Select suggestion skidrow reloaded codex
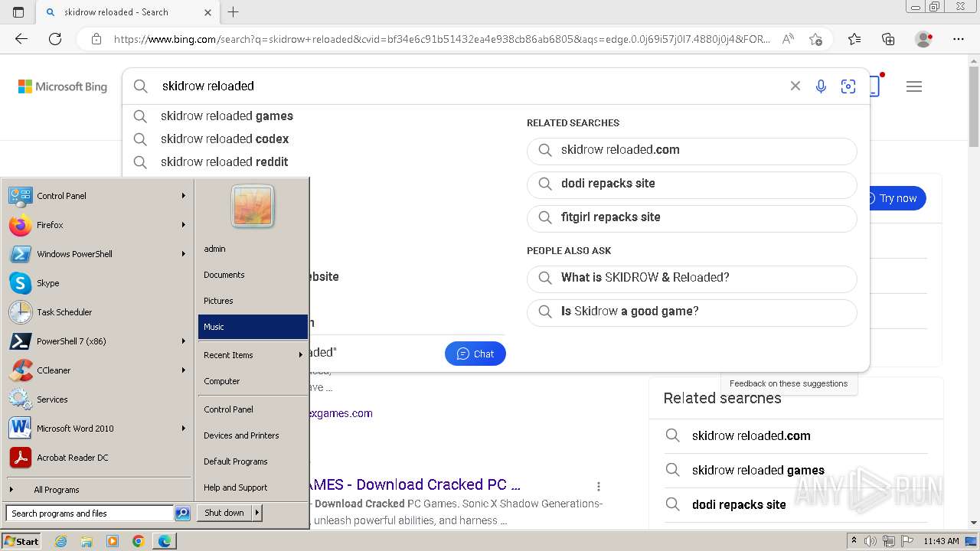 click(224, 139)
